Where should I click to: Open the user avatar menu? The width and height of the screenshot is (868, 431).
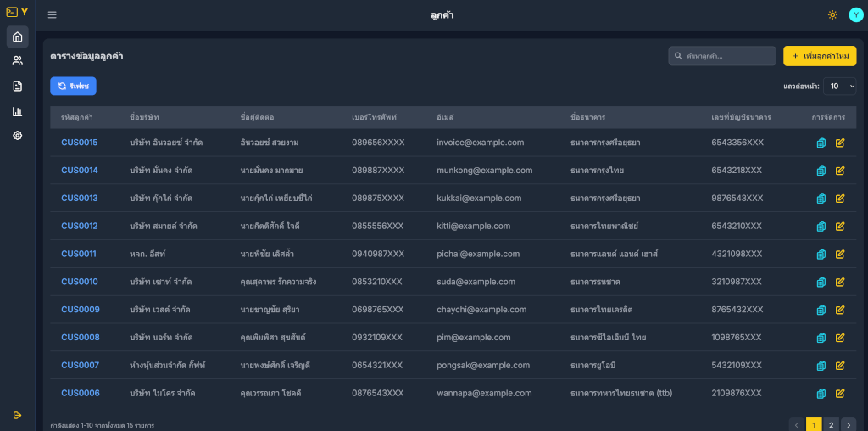pos(855,14)
